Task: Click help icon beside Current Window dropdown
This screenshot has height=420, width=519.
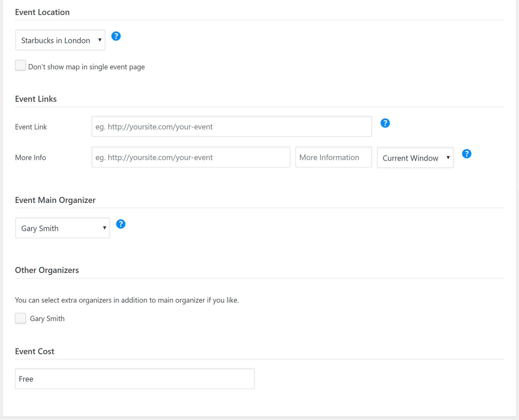Action: coord(467,154)
